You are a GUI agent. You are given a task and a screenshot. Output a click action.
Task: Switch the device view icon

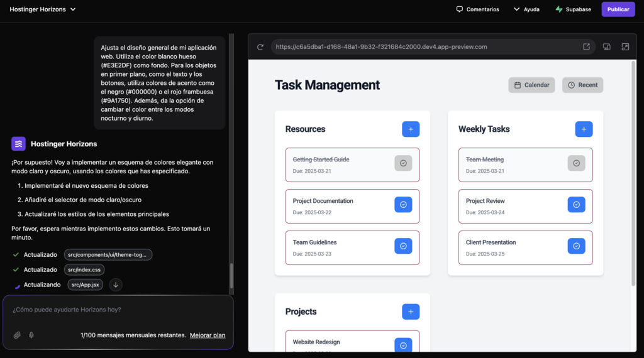[607, 46]
